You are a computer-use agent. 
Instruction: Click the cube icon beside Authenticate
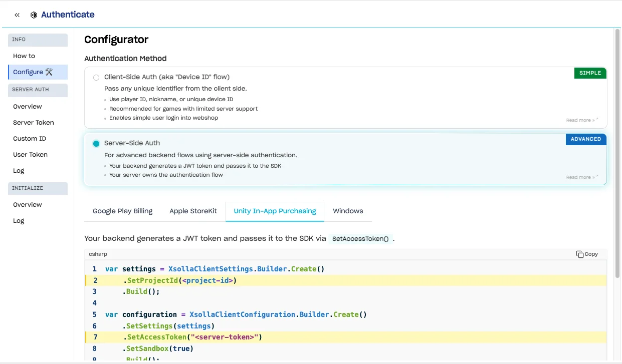34,15
